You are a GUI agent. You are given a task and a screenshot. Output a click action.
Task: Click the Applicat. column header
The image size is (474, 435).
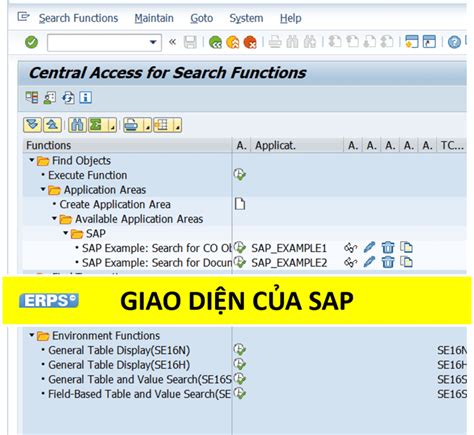tap(297, 145)
